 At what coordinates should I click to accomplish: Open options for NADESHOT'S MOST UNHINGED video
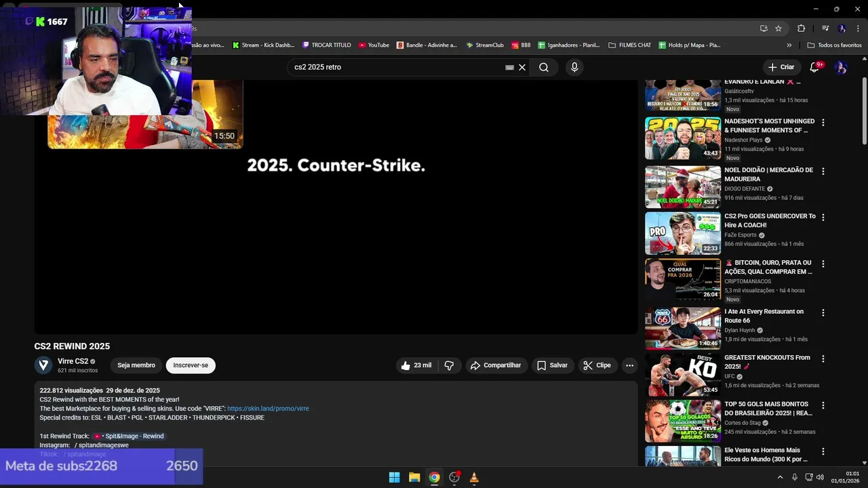coord(823,123)
